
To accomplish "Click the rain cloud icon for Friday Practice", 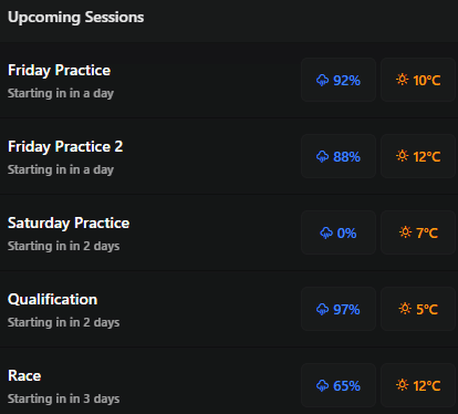I will pos(322,80).
